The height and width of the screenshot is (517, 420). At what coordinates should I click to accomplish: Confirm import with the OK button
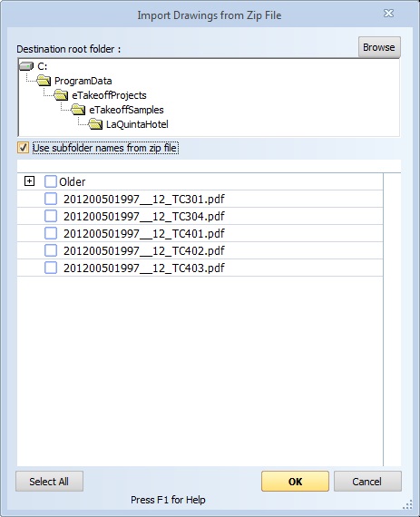(x=295, y=482)
